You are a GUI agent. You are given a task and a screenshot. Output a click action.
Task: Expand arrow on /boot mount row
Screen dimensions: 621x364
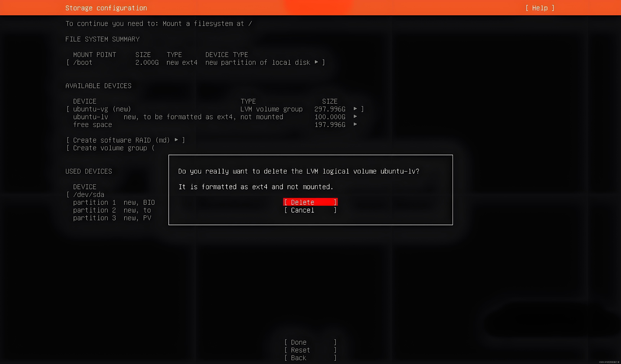316,62
